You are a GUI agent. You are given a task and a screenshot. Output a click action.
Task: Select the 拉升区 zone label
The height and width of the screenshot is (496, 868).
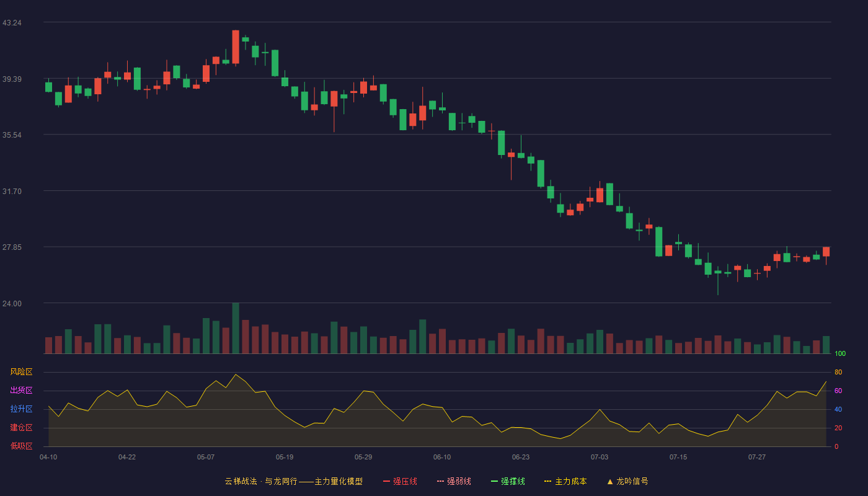(x=21, y=409)
